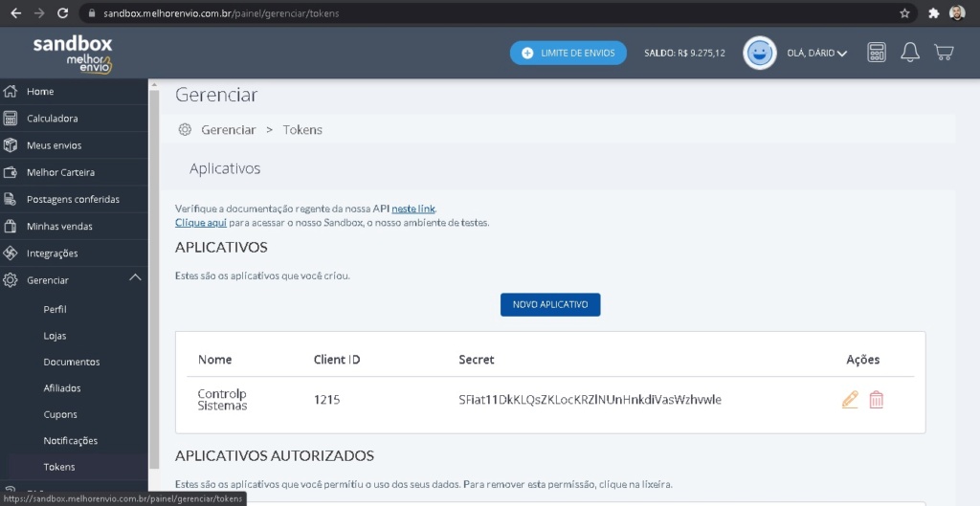Image resolution: width=980 pixels, height=506 pixels.
Task: Click the Limite de Envios button
Action: tap(568, 54)
